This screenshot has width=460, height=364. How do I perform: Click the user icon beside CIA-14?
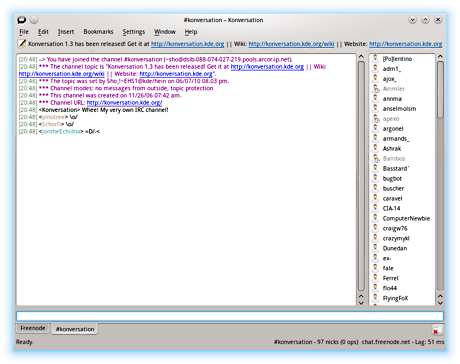point(376,208)
